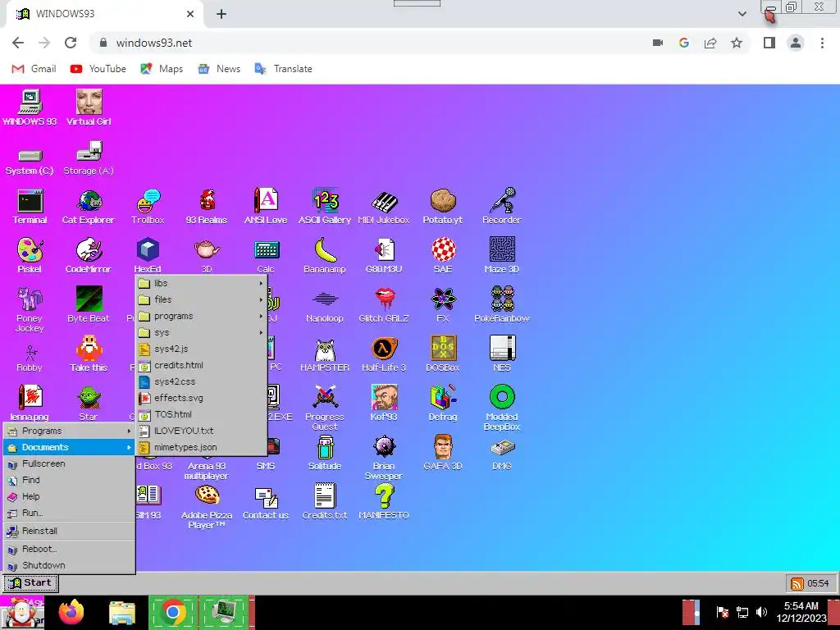The width and height of the screenshot is (840, 630).
Task: Open the NES emulator icon
Action: pos(502,354)
